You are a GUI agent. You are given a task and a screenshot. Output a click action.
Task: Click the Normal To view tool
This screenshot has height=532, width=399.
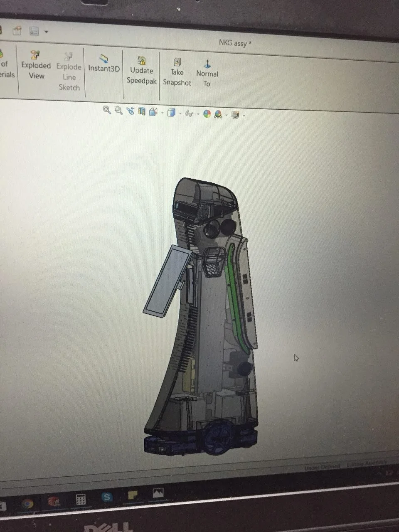click(207, 74)
